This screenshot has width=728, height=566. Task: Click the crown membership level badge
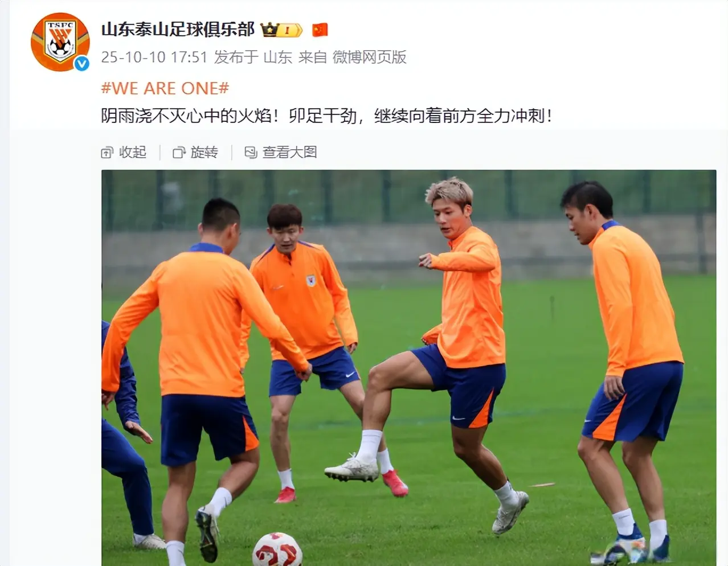pyautogui.click(x=281, y=30)
